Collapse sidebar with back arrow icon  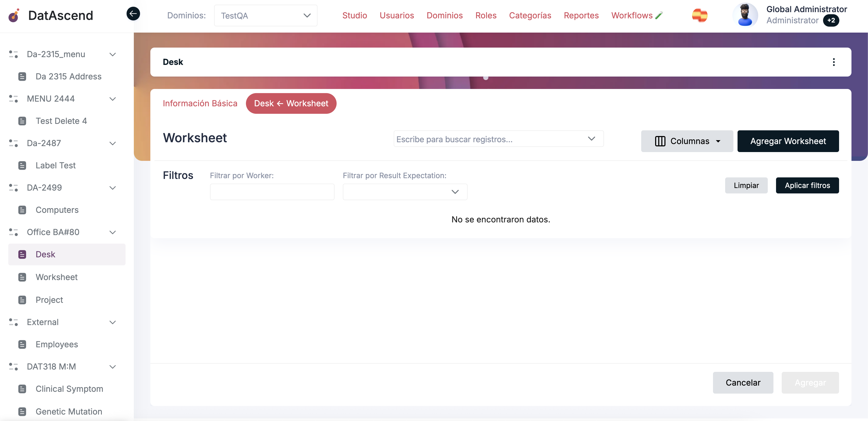tap(133, 14)
